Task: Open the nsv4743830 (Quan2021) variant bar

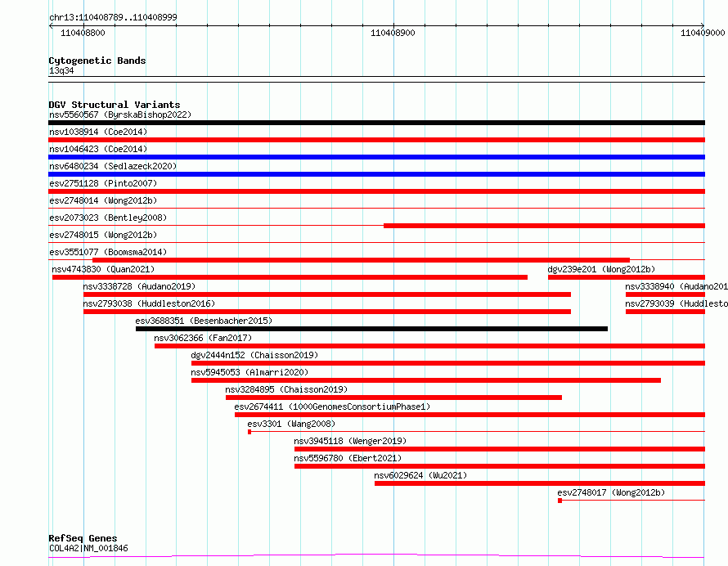Action: click(290, 277)
